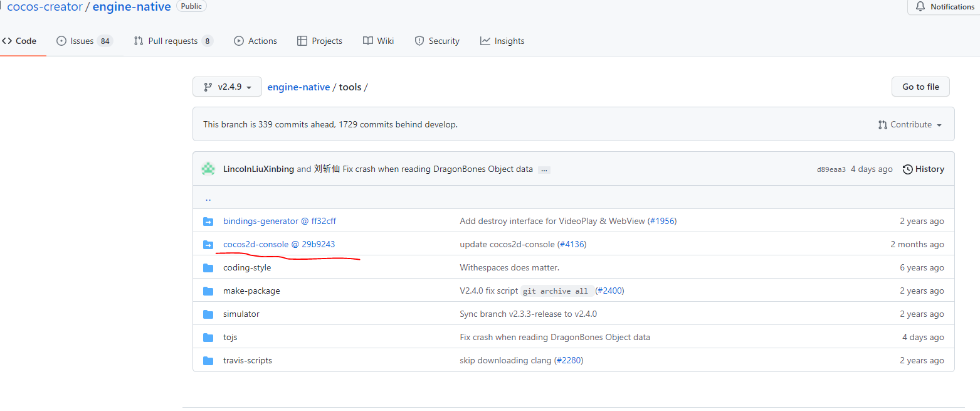Open the Add destroy interface commit message
Screen dimensions: 980x411
tap(552, 221)
